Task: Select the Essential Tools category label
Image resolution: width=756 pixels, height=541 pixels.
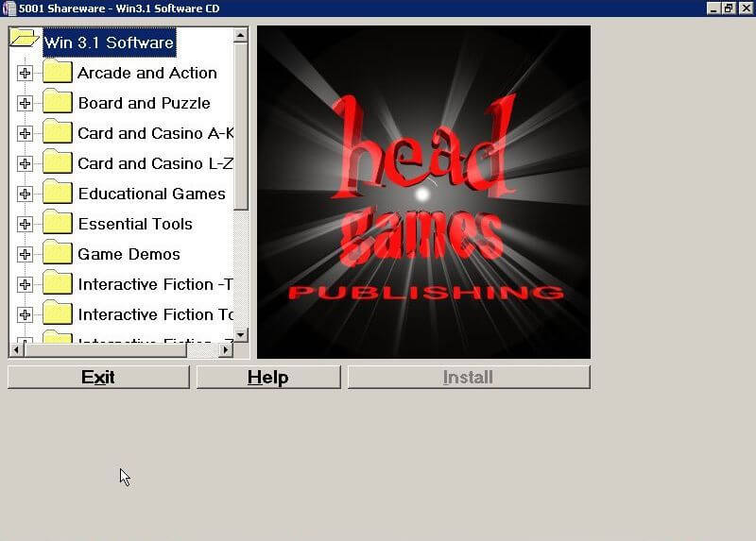Action: 135,224
